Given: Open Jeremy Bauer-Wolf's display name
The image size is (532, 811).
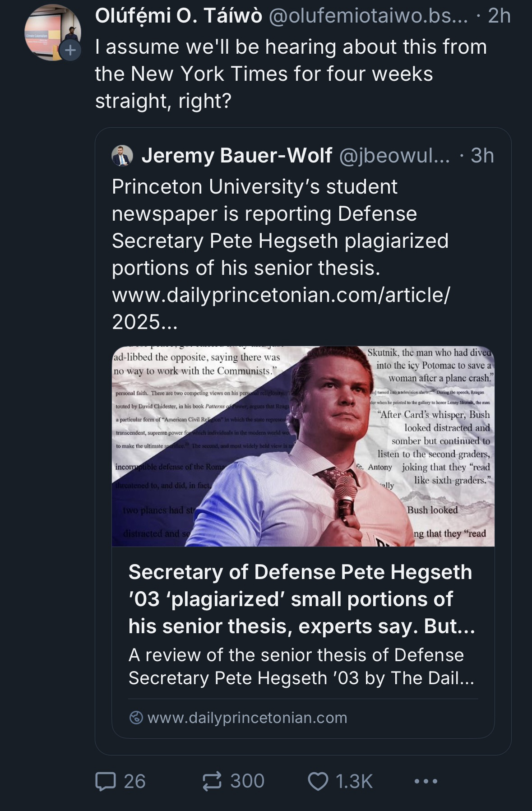Looking at the screenshot, I should click(x=237, y=156).
